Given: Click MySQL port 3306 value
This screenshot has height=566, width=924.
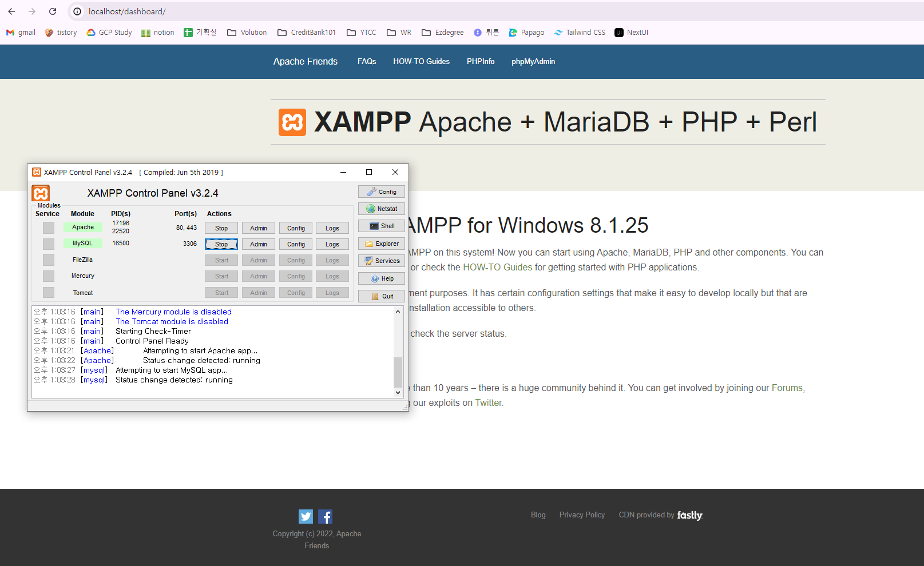Looking at the screenshot, I should [190, 244].
